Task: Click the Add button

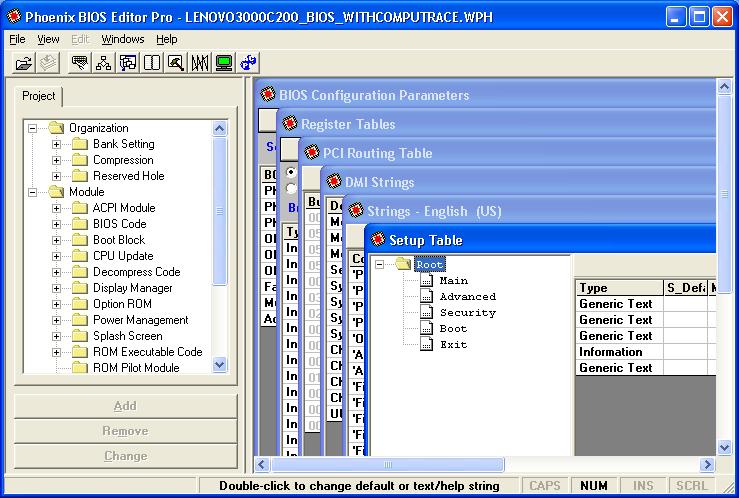Action: [x=125, y=406]
